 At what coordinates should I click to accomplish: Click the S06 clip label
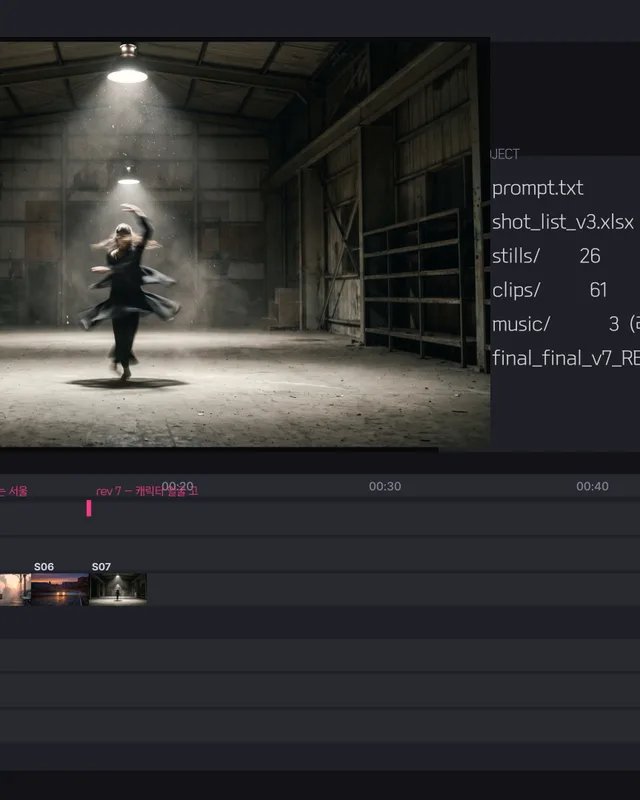coord(44,567)
